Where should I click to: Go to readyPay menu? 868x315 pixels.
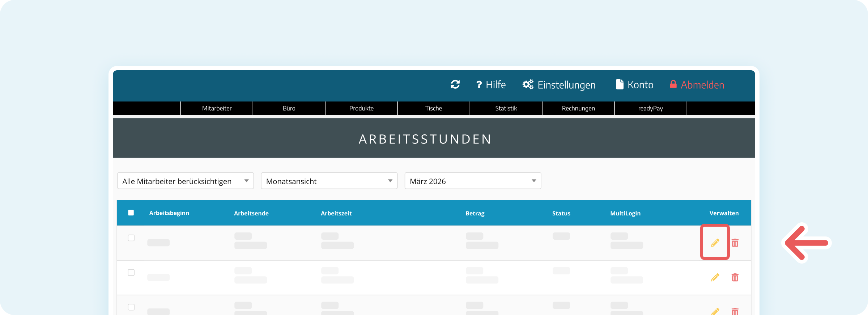pos(651,108)
